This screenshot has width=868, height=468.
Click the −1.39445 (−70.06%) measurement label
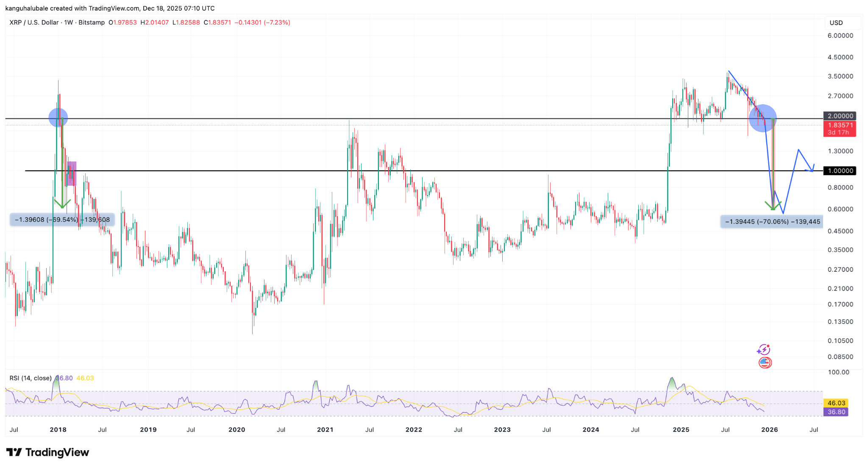771,221
